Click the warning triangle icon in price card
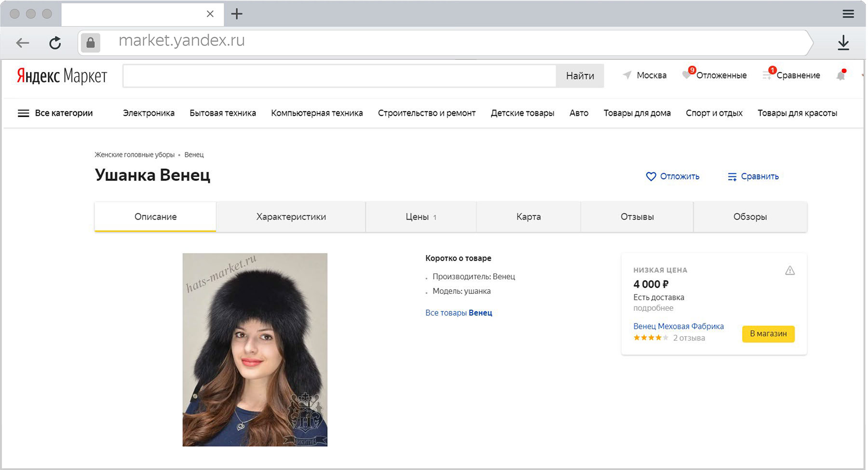Viewport: 868px width, 470px height. pyautogui.click(x=790, y=271)
